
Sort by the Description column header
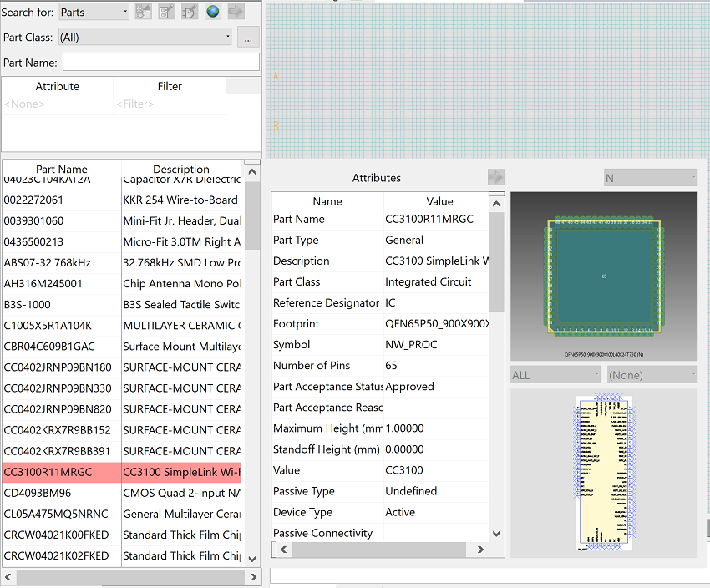[x=181, y=169]
